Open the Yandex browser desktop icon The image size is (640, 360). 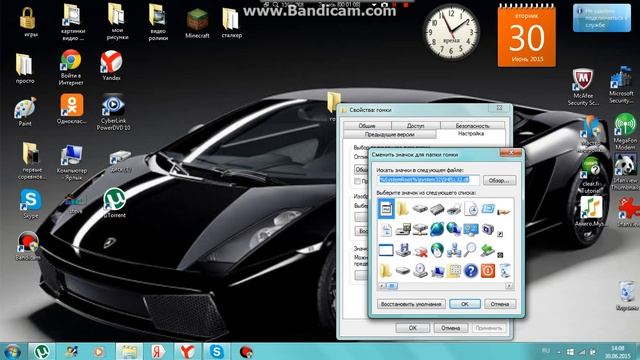(x=111, y=66)
